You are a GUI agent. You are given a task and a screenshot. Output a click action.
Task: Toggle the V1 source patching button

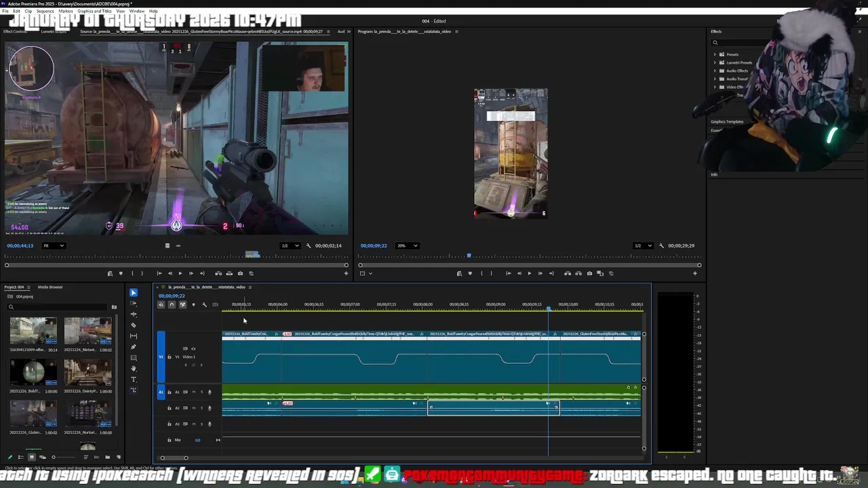pyautogui.click(x=161, y=357)
